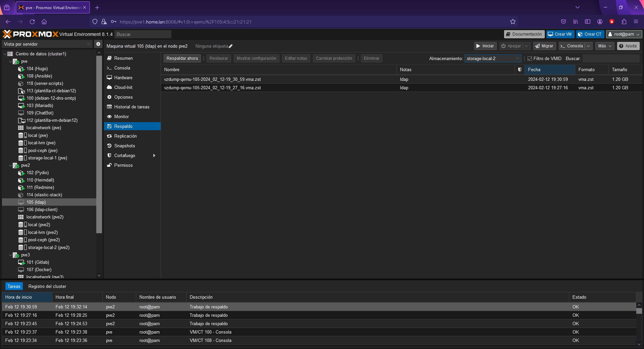Open the Resumen menu item
644x349 pixels.
click(132, 58)
